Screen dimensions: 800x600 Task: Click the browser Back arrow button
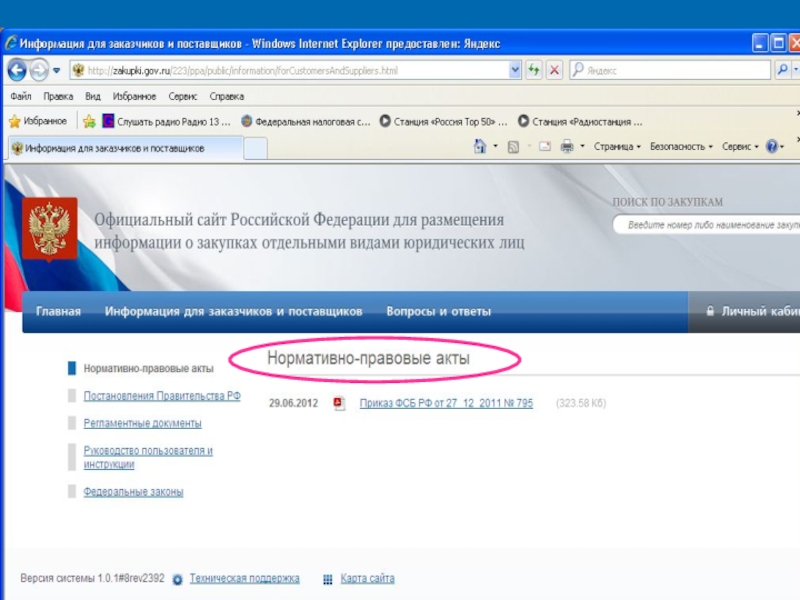(x=17, y=70)
